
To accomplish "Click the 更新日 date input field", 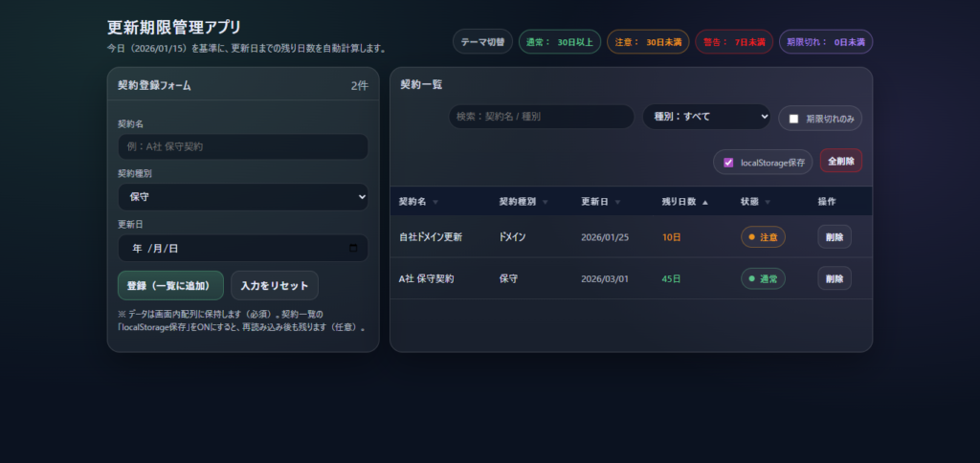I will click(243, 248).
